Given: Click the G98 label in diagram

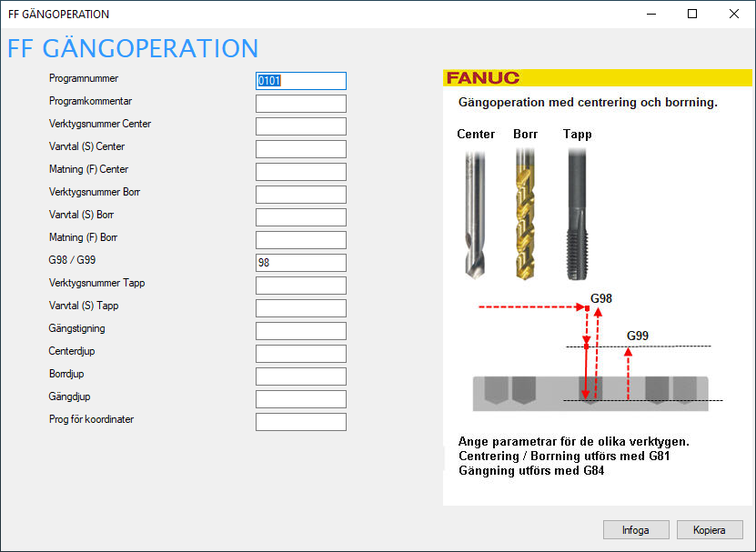Looking at the screenshot, I should point(601,298).
